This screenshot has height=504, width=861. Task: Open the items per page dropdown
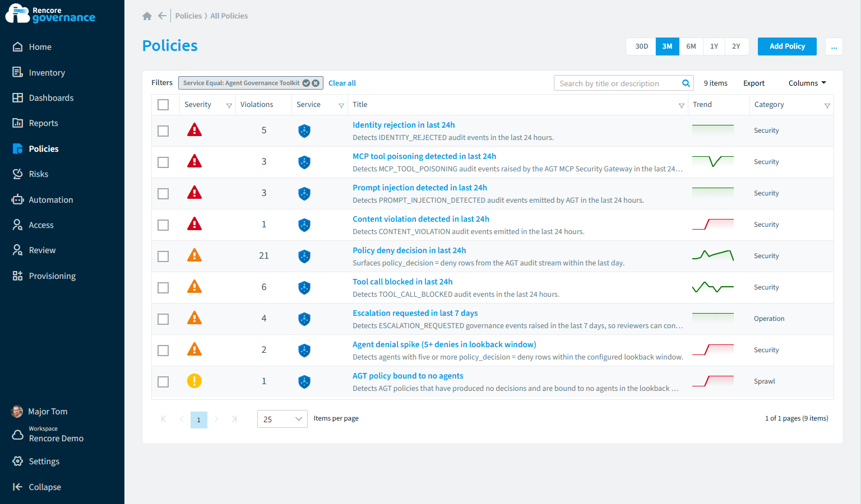point(283,419)
